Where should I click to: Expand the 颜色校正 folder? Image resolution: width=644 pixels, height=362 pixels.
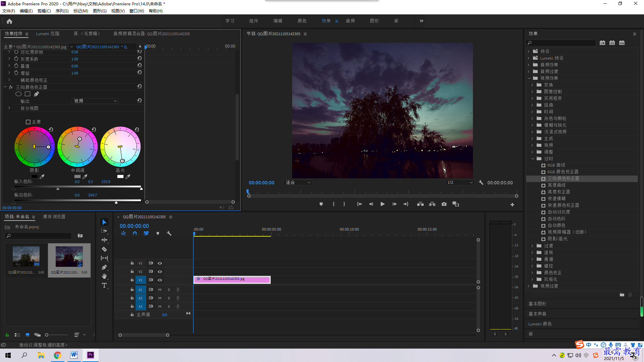[x=532, y=273]
